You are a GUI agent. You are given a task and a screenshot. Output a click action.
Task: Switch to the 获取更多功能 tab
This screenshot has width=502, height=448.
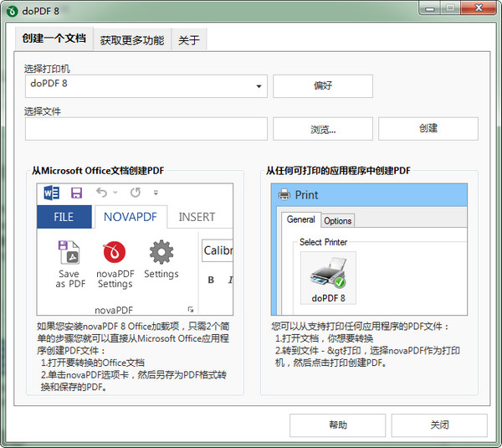tap(131, 40)
